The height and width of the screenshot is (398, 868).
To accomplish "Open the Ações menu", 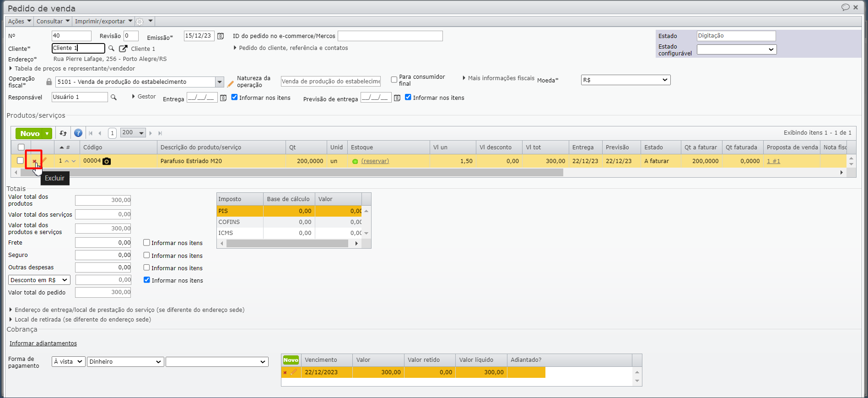I will [x=20, y=22].
